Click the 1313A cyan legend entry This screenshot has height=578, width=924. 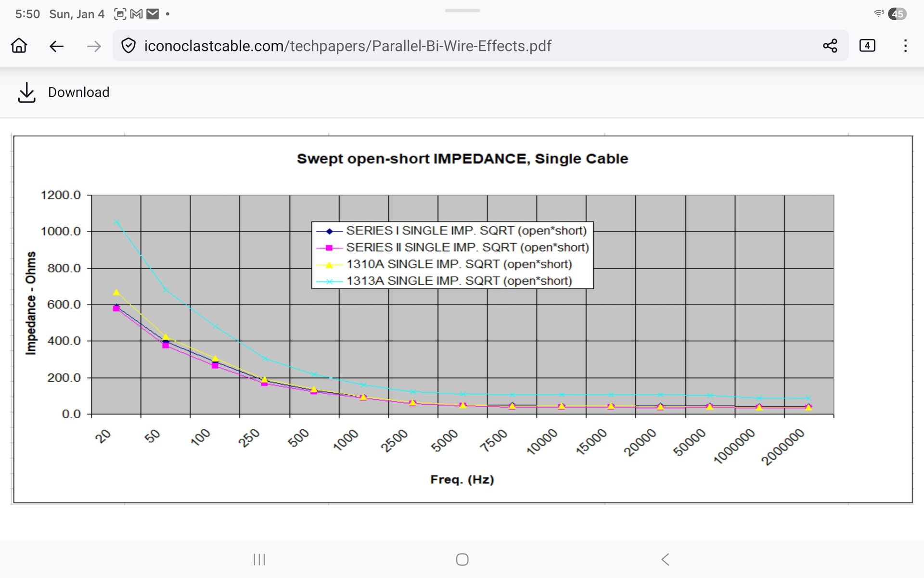coord(444,281)
